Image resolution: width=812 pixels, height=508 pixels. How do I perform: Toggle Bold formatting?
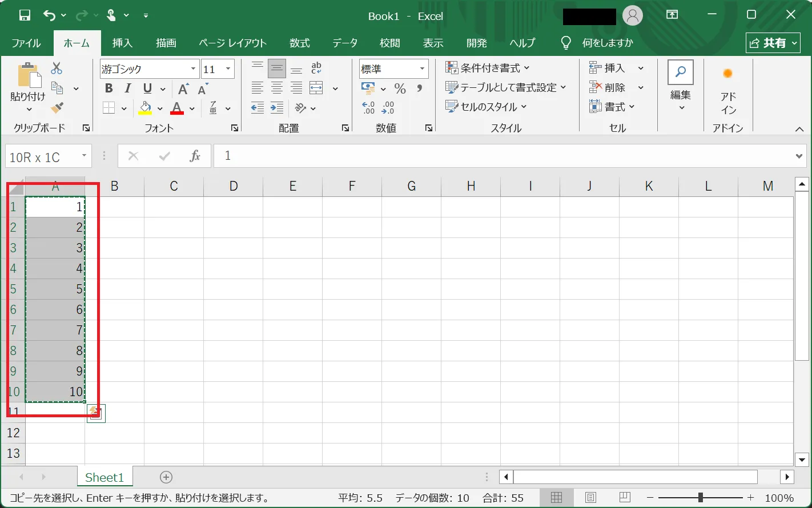[108, 88]
